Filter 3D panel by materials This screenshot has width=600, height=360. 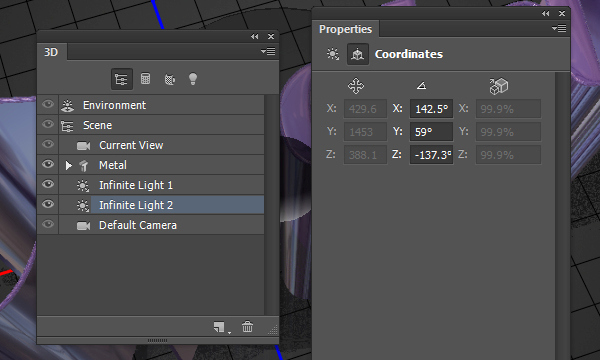(170, 79)
